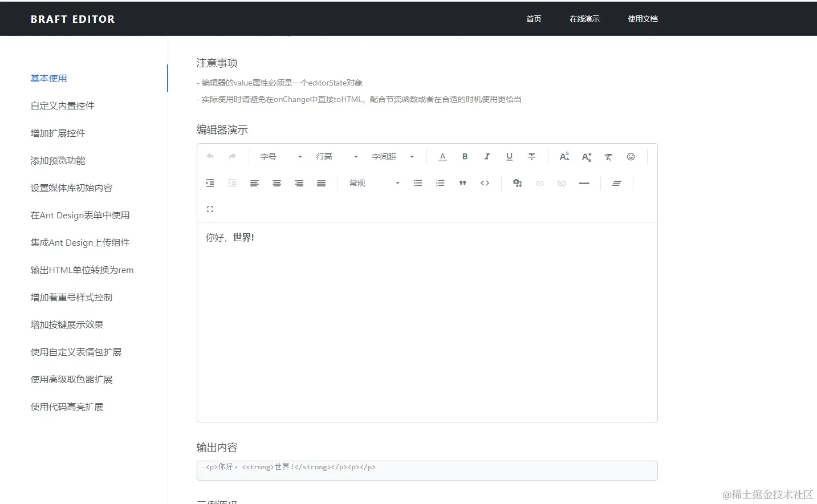Open 增加按键展示效果 sidebar link

[67, 324]
